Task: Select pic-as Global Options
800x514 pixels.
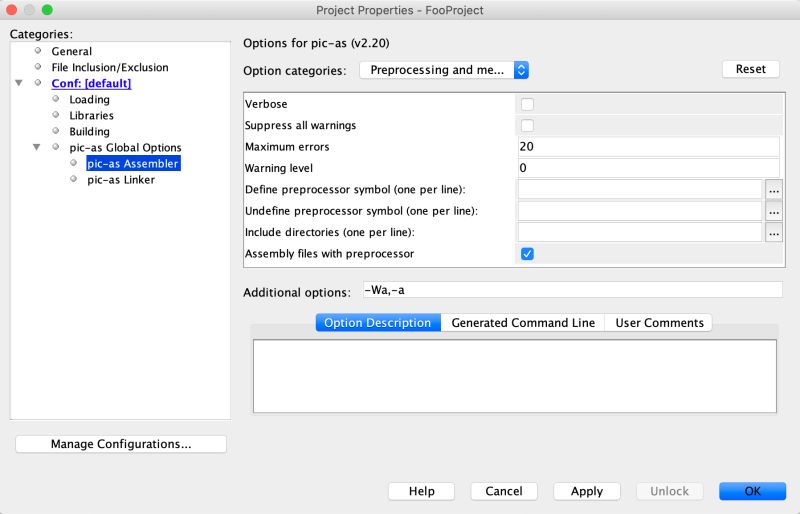Action: click(125, 148)
